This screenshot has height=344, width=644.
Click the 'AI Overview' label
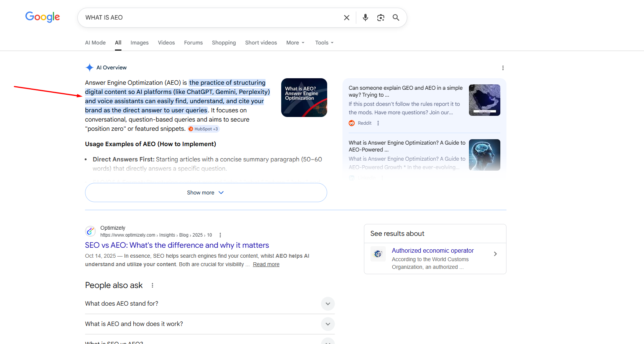111,67
